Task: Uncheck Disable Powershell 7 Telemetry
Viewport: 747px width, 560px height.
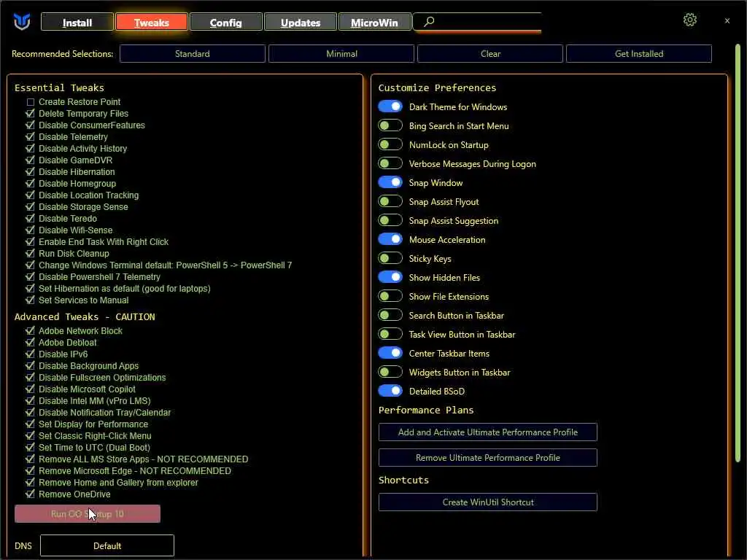Action: tap(31, 276)
